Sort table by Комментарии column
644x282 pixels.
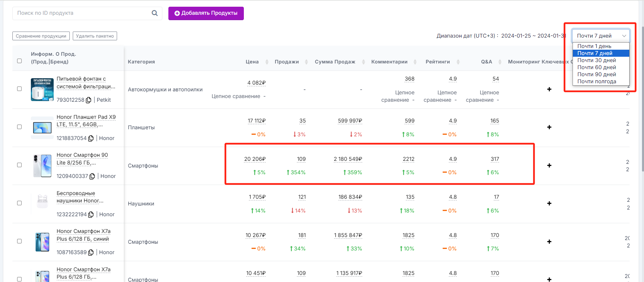click(x=415, y=62)
